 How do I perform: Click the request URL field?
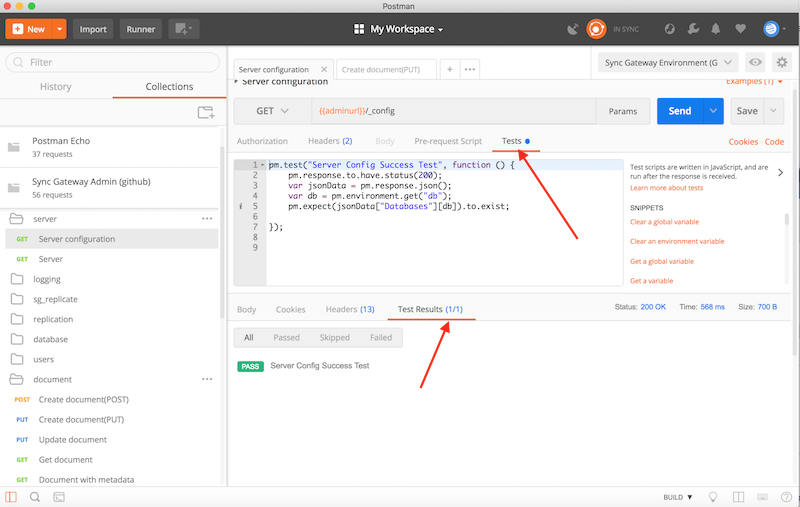pyautogui.click(x=454, y=111)
